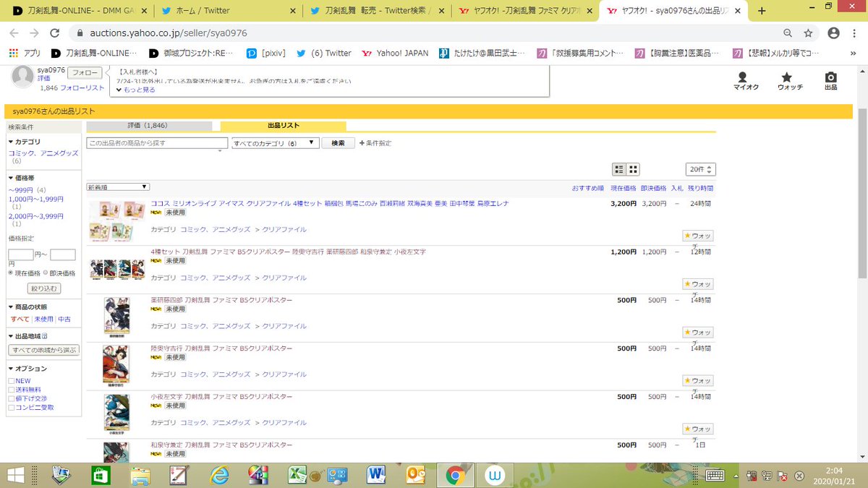Expand もっと見る in seller notice

click(135, 90)
